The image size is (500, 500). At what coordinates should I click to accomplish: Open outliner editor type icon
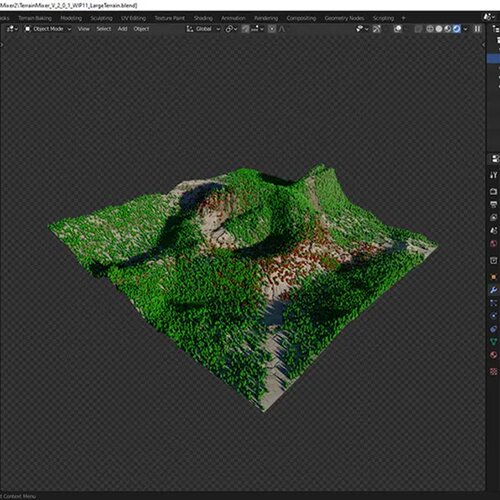(x=496, y=29)
